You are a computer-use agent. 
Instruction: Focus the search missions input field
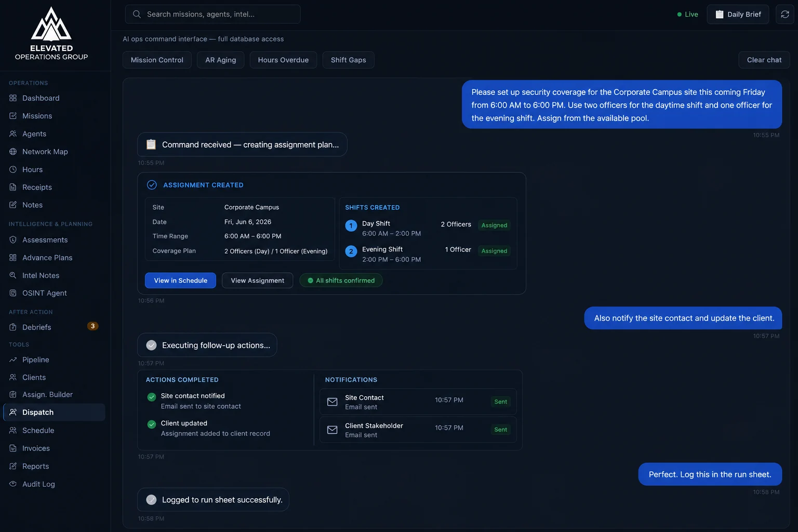[x=213, y=14]
